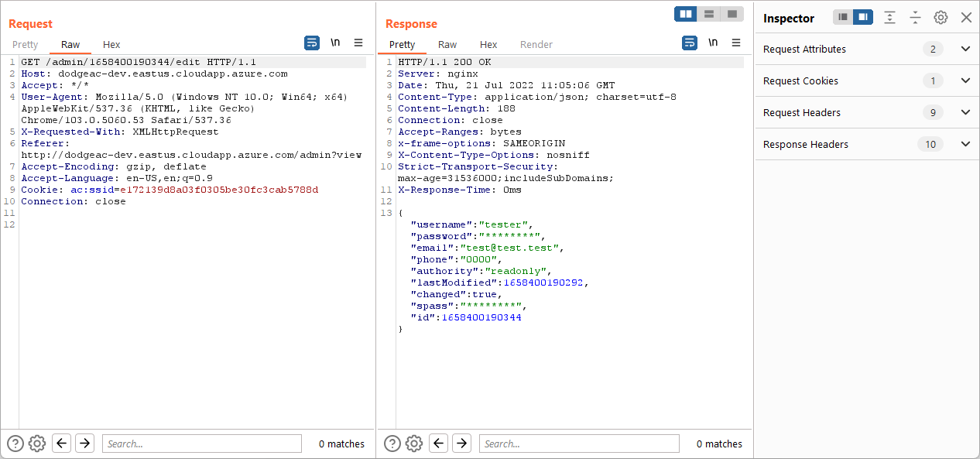This screenshot has width=980, height=459.
Task: Click the "email":"test@test.test" JSON line
Action: [488, 248]
